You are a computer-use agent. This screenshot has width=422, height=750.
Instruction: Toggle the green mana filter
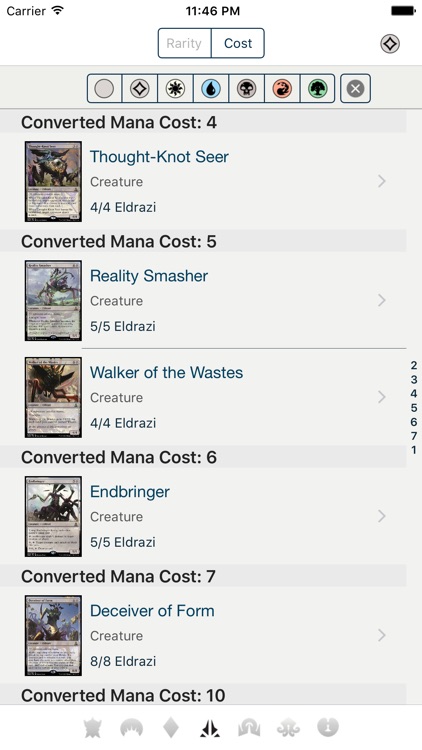point(318,88)
